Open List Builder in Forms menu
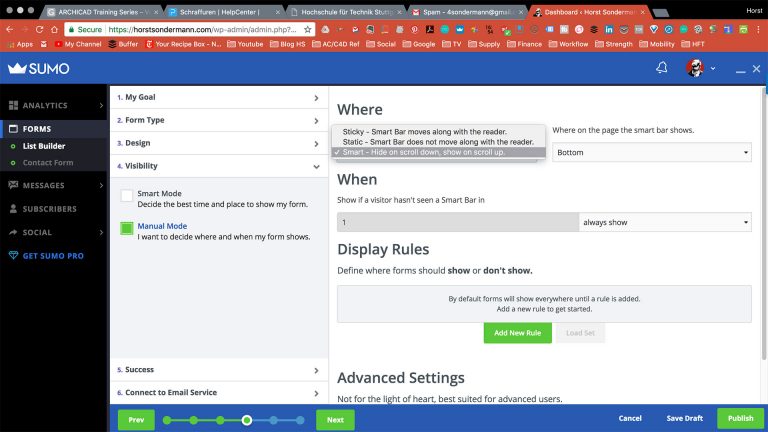This screenshot has width=768, height=432. 44,146
